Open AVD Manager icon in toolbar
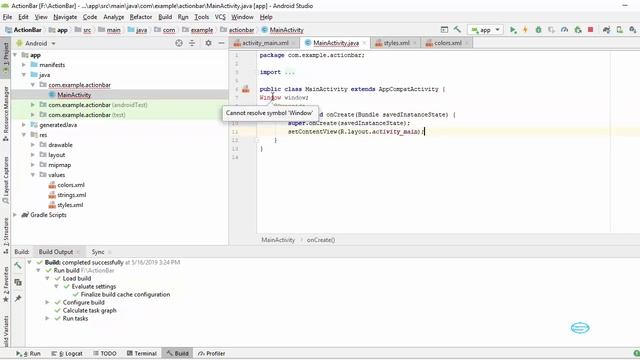The image size is (640, 360). (x=620, y=30)
